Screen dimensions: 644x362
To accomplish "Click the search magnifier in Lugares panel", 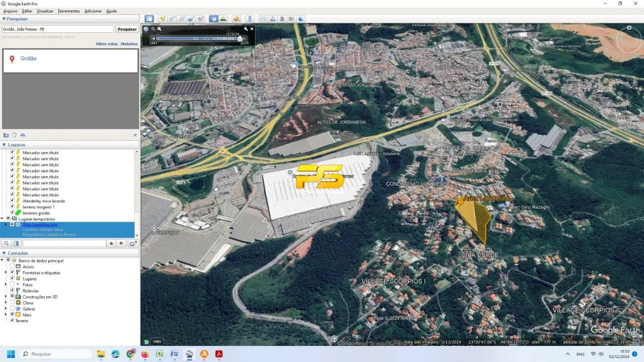I will coord(7,243).
